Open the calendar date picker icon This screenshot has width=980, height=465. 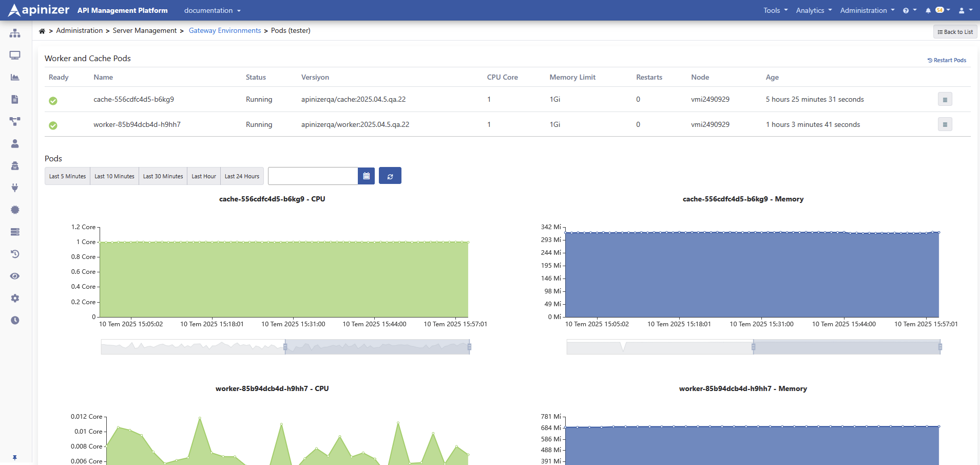[366, 176]
